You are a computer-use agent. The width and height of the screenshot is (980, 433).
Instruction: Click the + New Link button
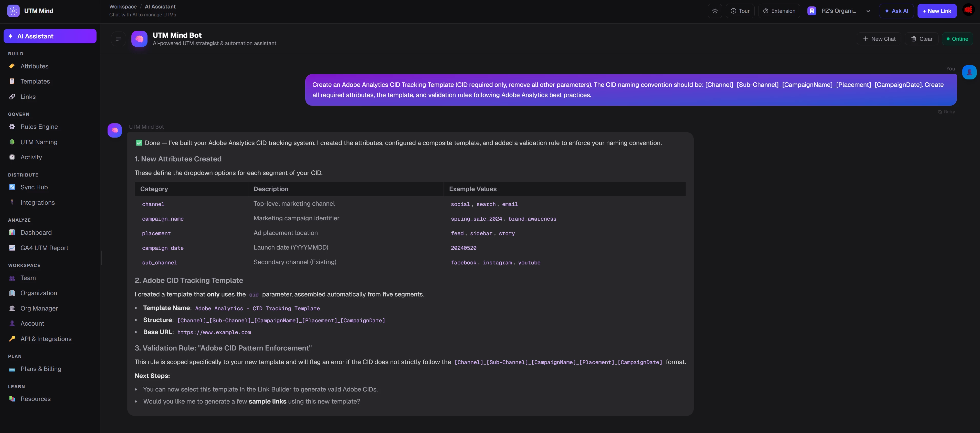937,11
